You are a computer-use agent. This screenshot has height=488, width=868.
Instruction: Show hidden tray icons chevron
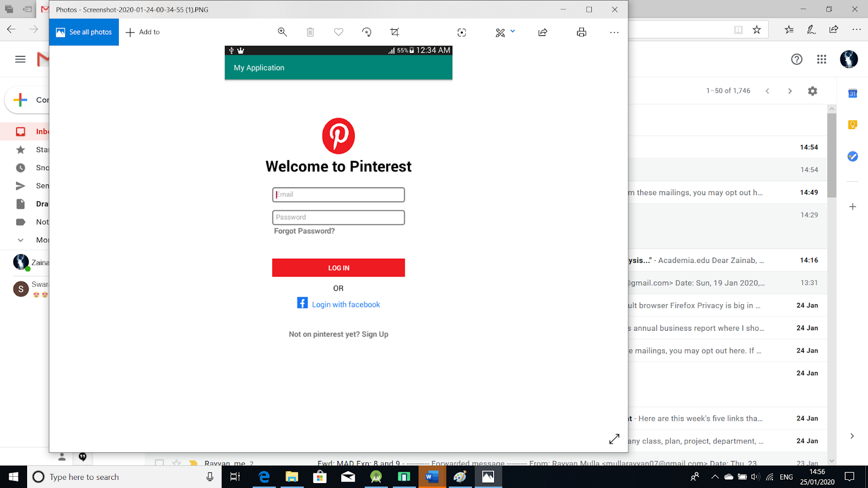(x=714, y=477)
